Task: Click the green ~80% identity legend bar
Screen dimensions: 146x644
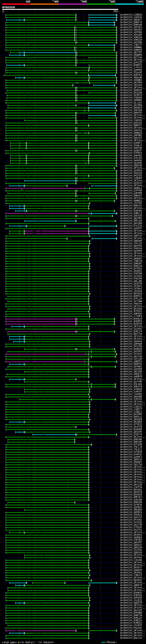Action: coord(101,4)
